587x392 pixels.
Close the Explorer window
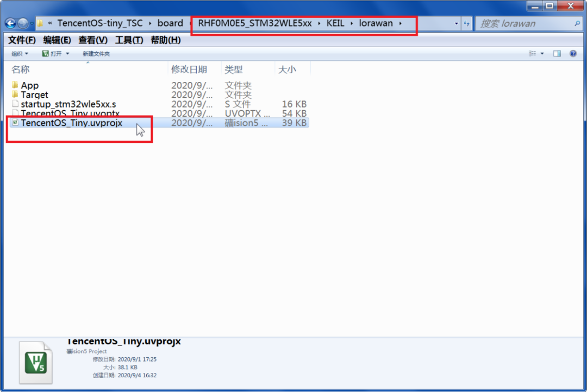570,5
